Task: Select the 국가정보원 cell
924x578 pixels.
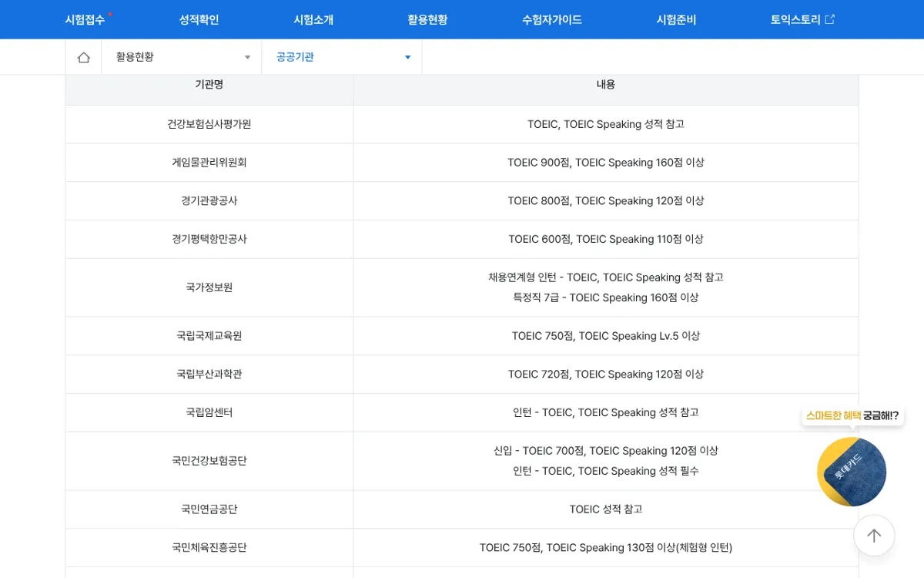Action: tap(209, 287)
